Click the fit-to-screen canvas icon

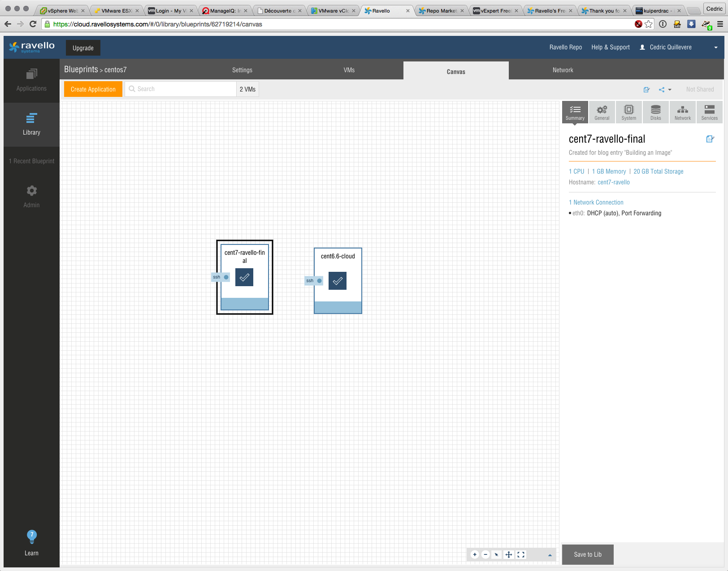[521, 554]
